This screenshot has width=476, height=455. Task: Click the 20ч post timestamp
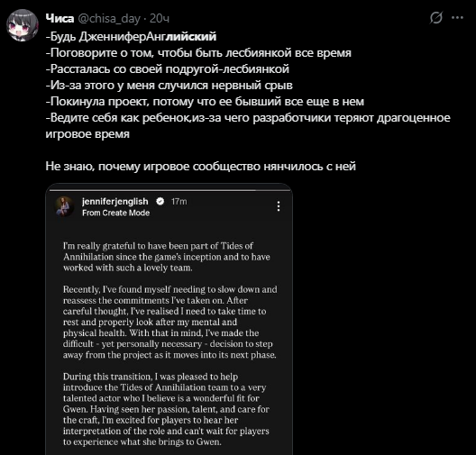pyautogui.click(x=160, y=19)
